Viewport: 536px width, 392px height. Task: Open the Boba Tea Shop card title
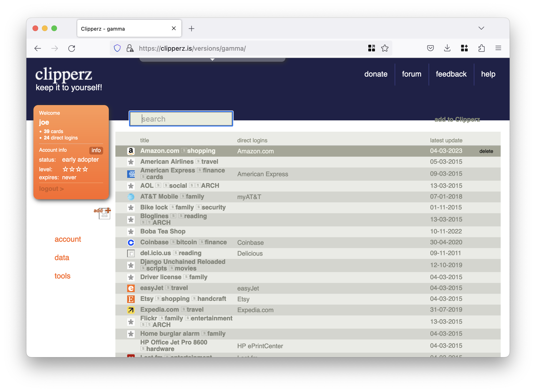pyautogui.click(x=163, y=231)
